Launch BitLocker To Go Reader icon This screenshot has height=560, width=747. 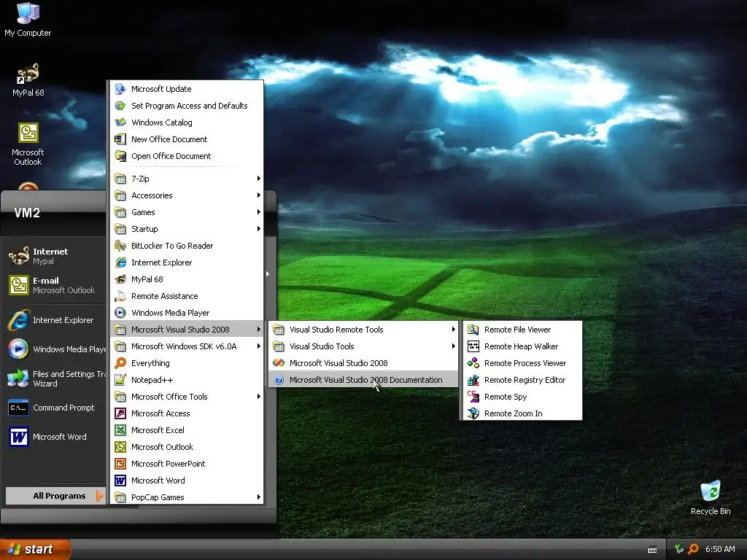120,246
